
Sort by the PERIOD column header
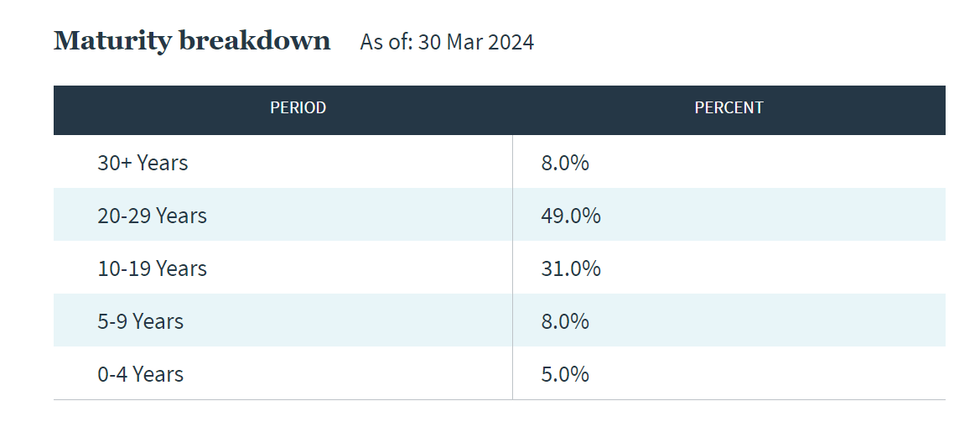[298, 108]
